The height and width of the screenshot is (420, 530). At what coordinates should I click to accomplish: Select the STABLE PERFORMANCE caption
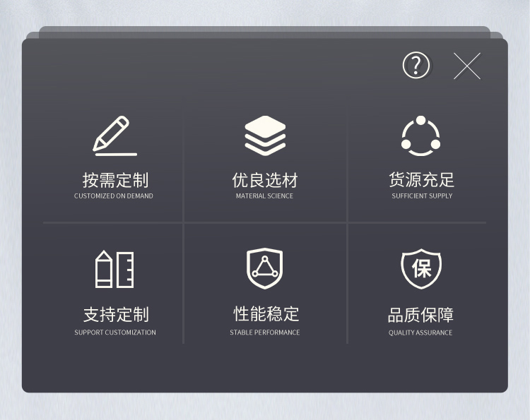coord(265,332)
